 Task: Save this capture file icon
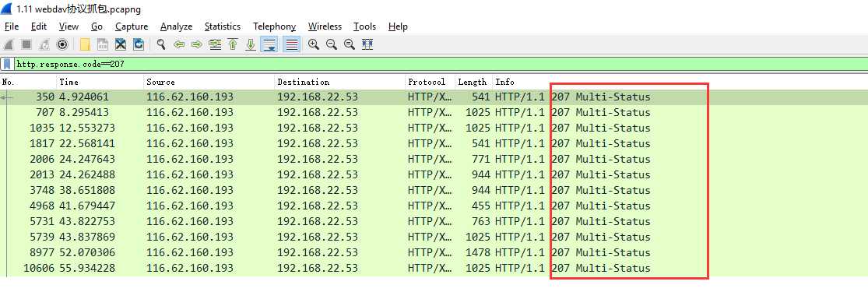pyautogui.click(x=103, y=44)
